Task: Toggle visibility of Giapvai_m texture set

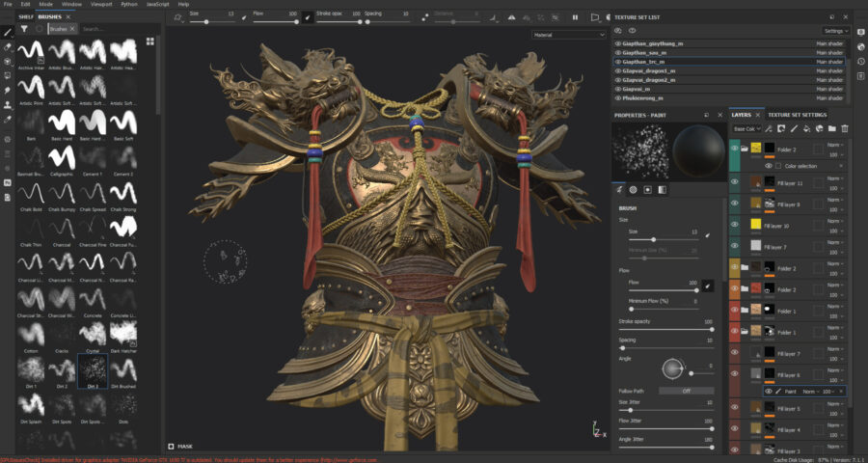Action: (x=618, y=88)
